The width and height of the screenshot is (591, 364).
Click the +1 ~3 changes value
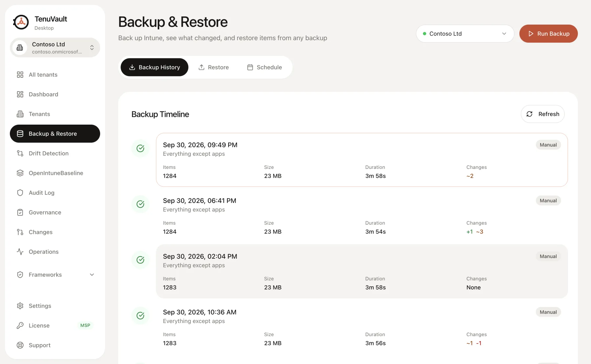(x=475, y=232)
